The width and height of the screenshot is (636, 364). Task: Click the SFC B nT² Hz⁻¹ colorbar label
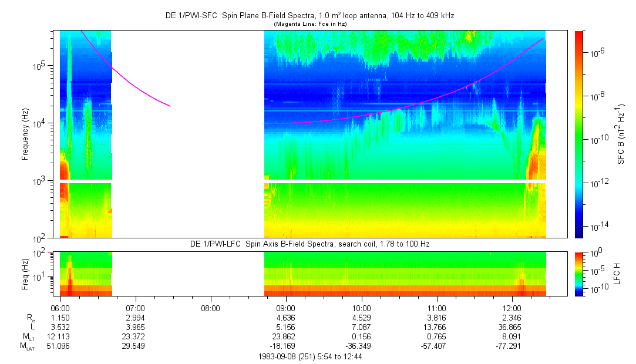(x=620, y=134)
